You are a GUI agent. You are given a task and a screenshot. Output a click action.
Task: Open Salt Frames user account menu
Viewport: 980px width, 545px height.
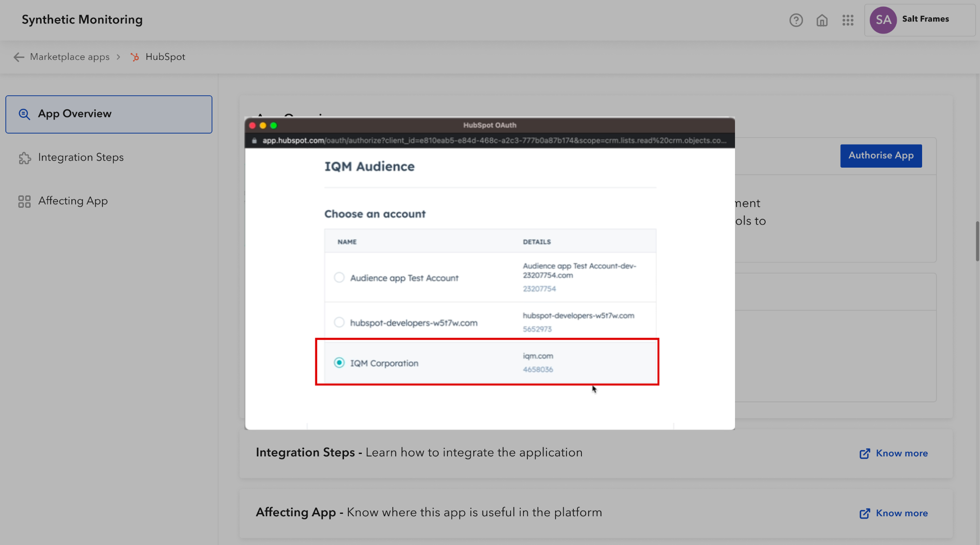(x=919, y=20)
